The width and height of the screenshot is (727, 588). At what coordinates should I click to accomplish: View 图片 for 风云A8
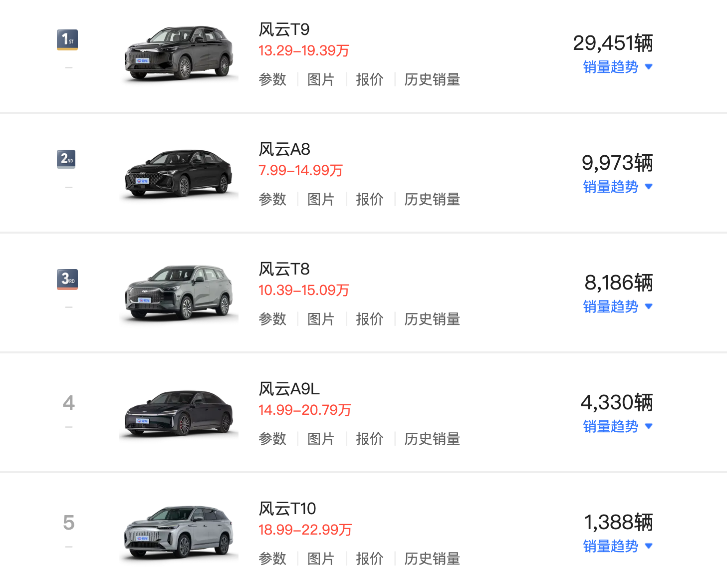pos(321,199)
